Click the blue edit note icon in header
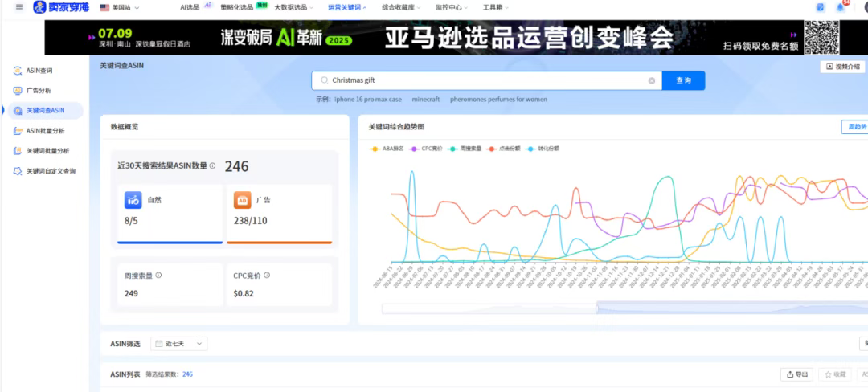The image size is (868, 392). click(821, 8)
